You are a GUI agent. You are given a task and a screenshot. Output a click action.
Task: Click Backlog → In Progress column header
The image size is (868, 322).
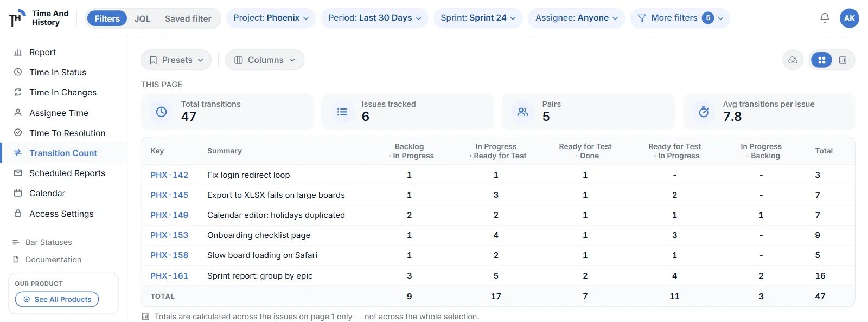pyautogui.click(x=409, y=151)
